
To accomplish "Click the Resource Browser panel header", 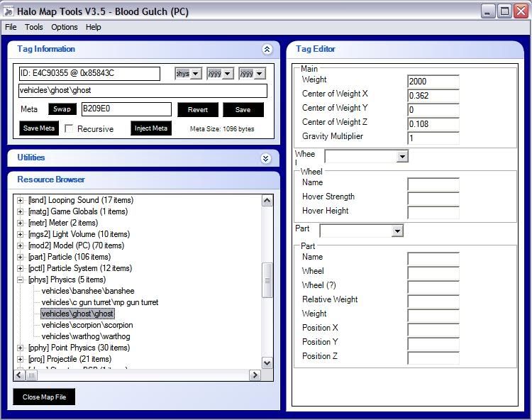I will pyautogui.click(x=143, y=179).
